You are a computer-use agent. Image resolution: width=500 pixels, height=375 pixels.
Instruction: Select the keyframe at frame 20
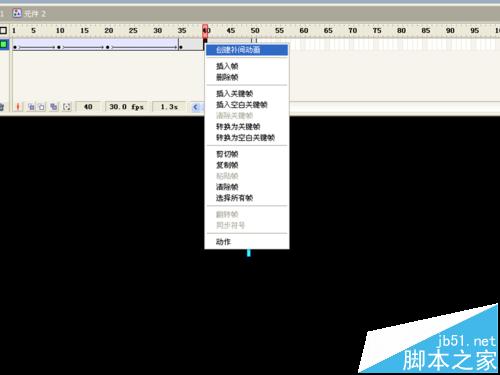pos(107,47)
